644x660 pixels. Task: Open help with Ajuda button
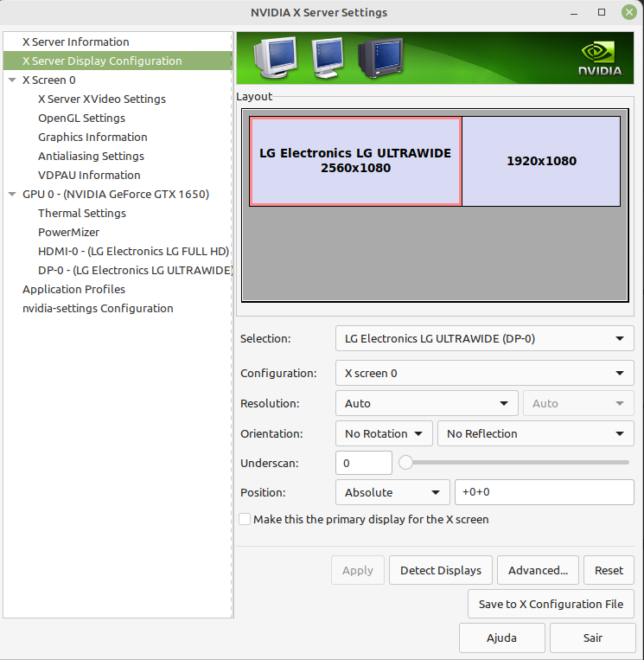(502, 638)
